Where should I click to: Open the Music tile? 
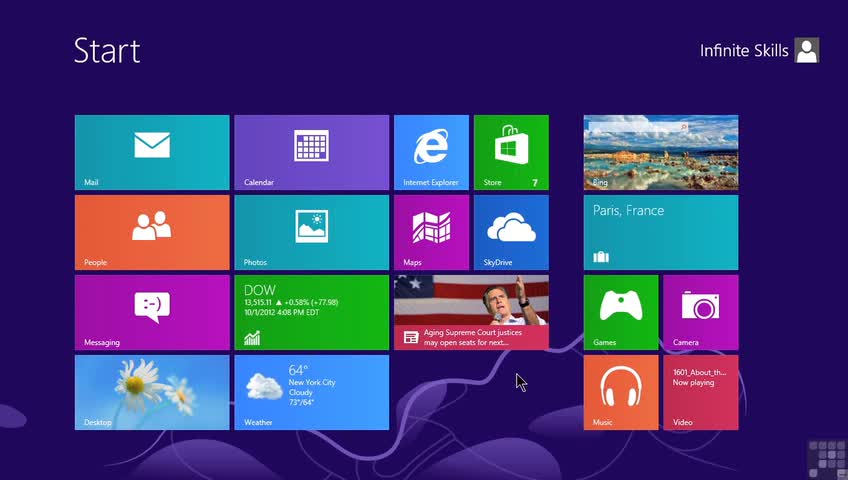click(621, 392)
